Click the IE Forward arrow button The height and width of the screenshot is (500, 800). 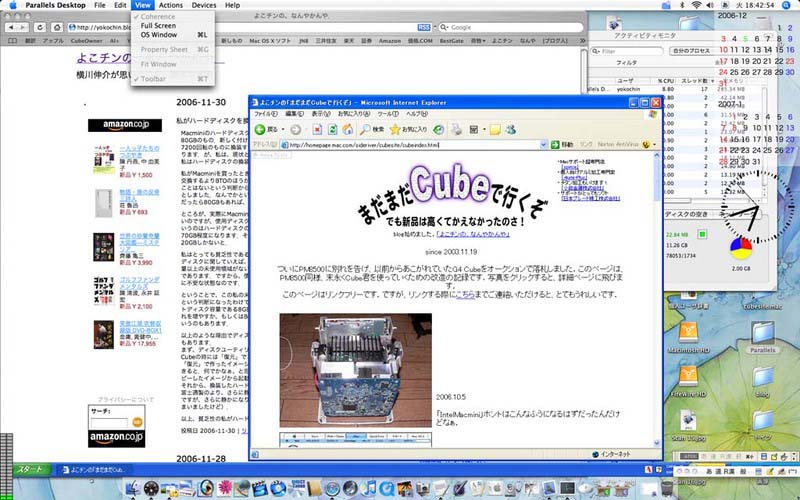click(x=295, y=130)
